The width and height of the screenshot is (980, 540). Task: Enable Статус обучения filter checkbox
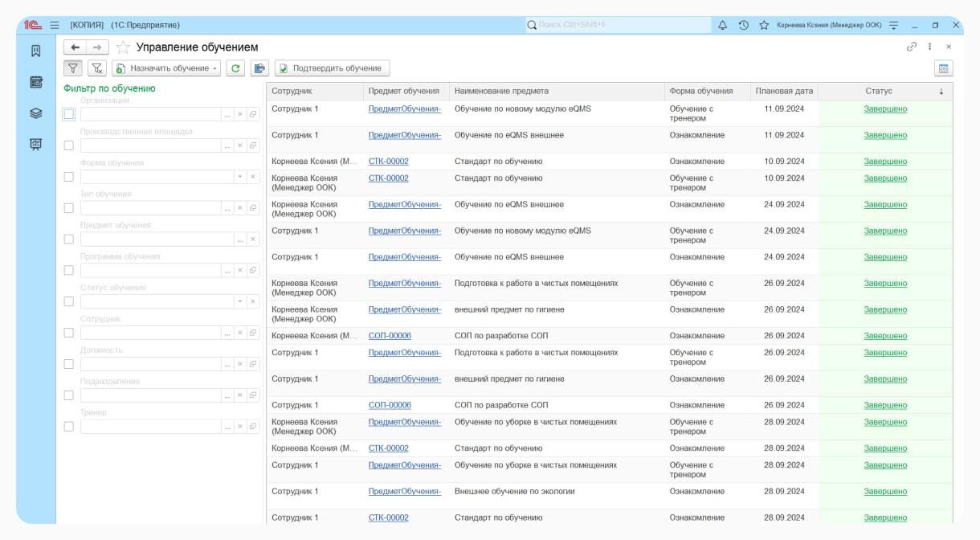68,301
